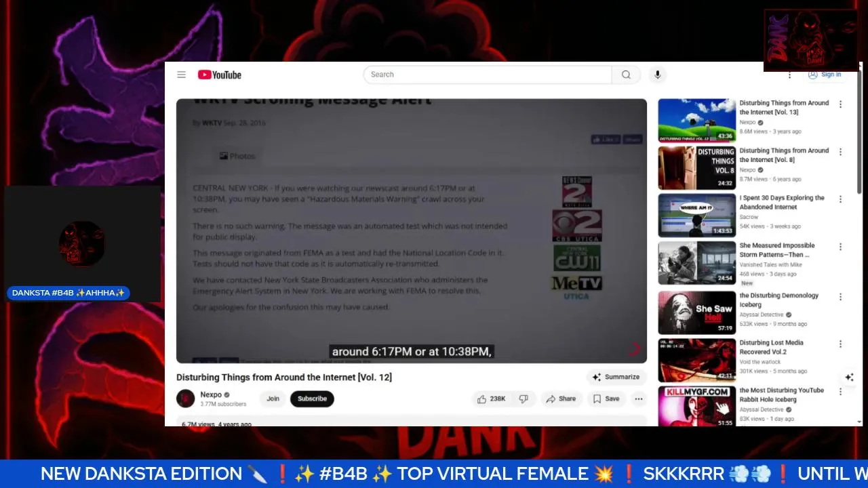Share the video

561,399
